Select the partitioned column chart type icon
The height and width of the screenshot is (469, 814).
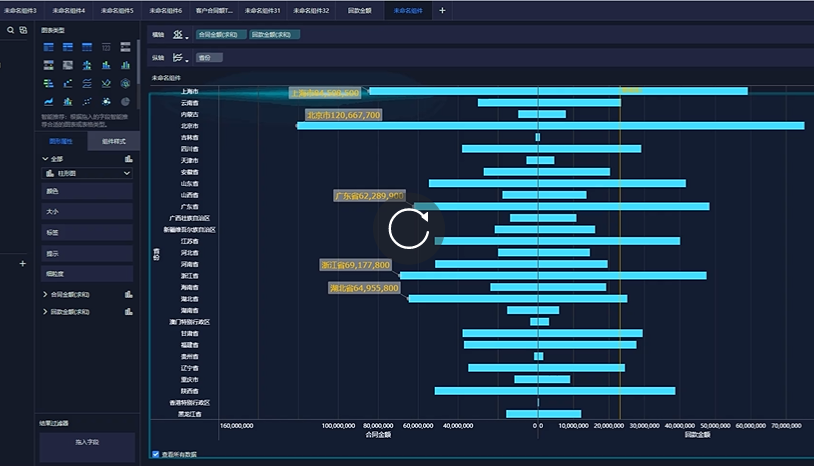pyautogui.click(x=87, y=65)
